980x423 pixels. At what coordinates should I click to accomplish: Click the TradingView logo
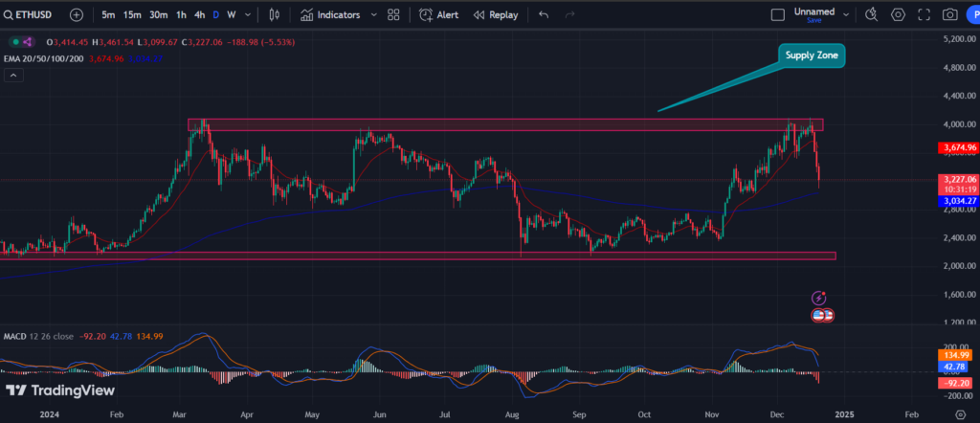(60, 390)
